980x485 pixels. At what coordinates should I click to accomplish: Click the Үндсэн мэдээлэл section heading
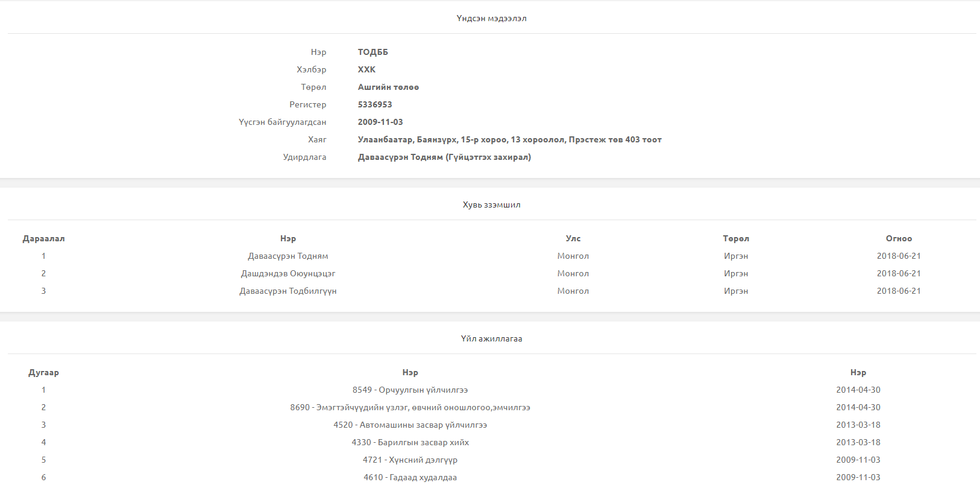pyautogui.click(x=491, y=19)
